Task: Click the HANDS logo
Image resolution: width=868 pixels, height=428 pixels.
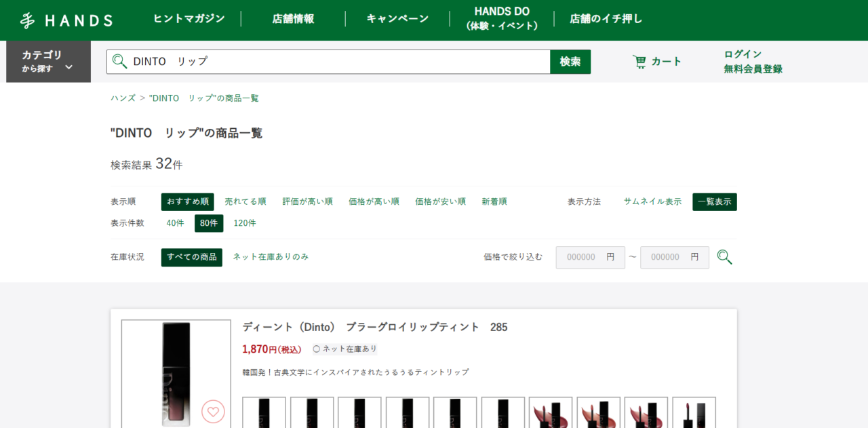Action: (66, 20)
